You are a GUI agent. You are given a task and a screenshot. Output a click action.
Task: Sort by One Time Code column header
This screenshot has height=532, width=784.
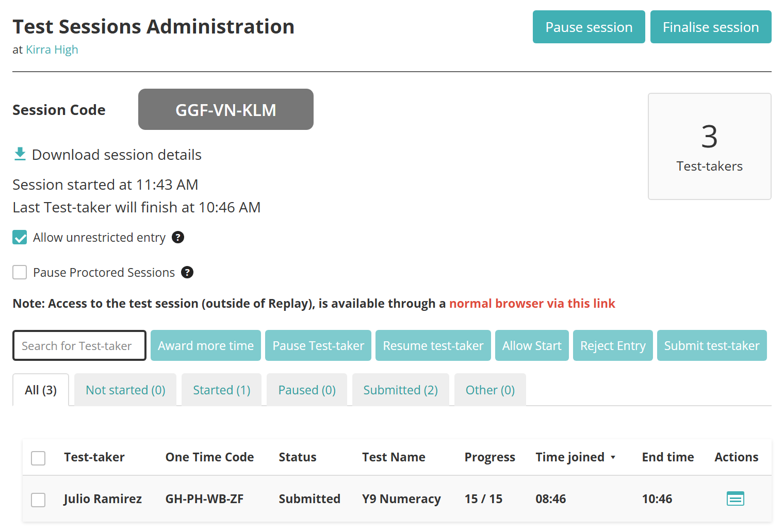pos(209,457)
